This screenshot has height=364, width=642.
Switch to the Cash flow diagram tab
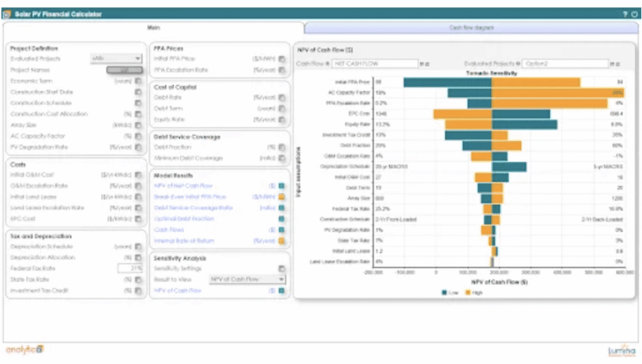coord(472,27)
